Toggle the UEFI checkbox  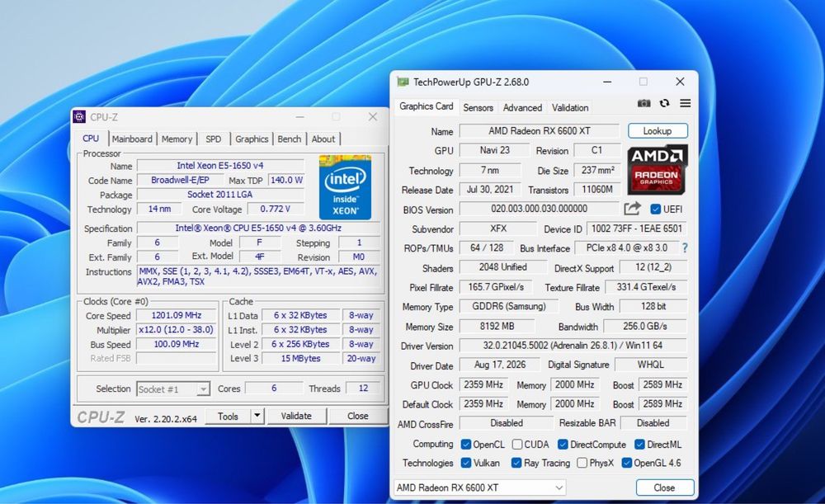(x=655, y=209)
